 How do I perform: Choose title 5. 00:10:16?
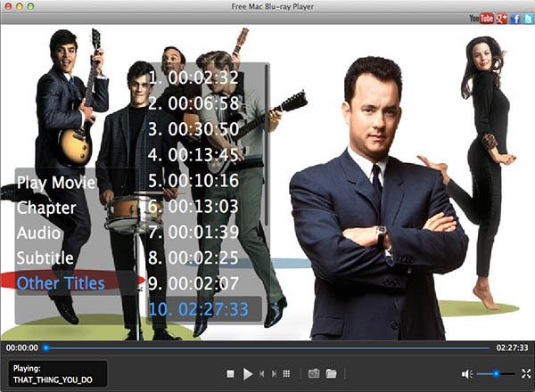pos(193,180)
